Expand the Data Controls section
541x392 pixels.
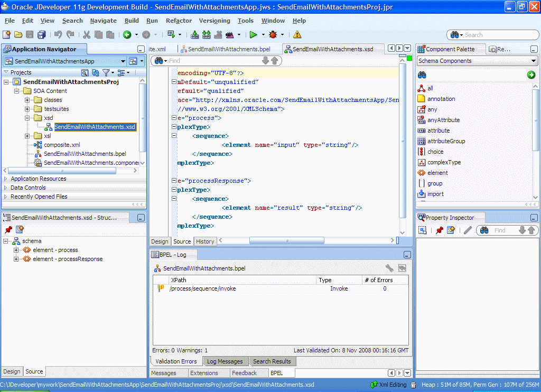28,188
